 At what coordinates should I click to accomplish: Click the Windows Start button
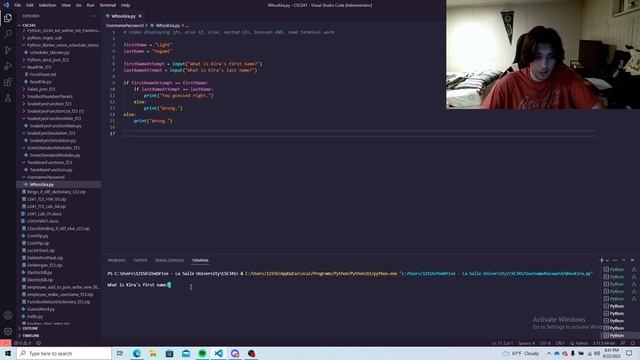point(8,353)
